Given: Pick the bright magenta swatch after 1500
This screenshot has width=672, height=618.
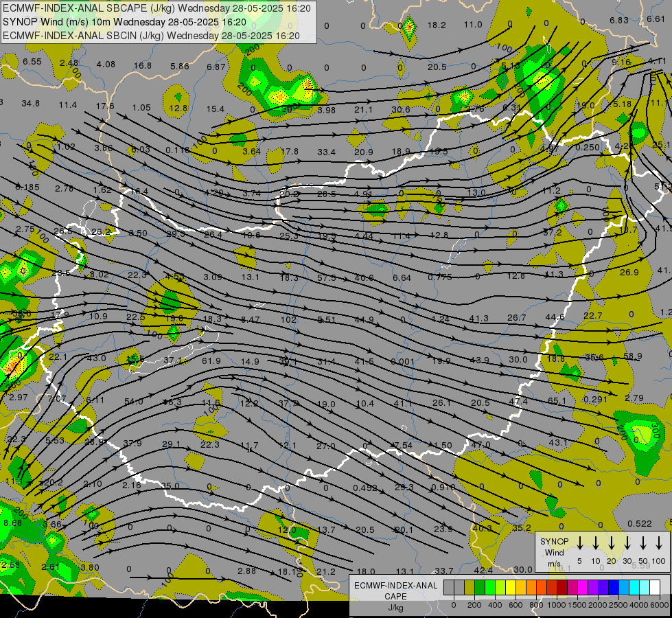Looking at the screenshot, I should coord(583,587).
